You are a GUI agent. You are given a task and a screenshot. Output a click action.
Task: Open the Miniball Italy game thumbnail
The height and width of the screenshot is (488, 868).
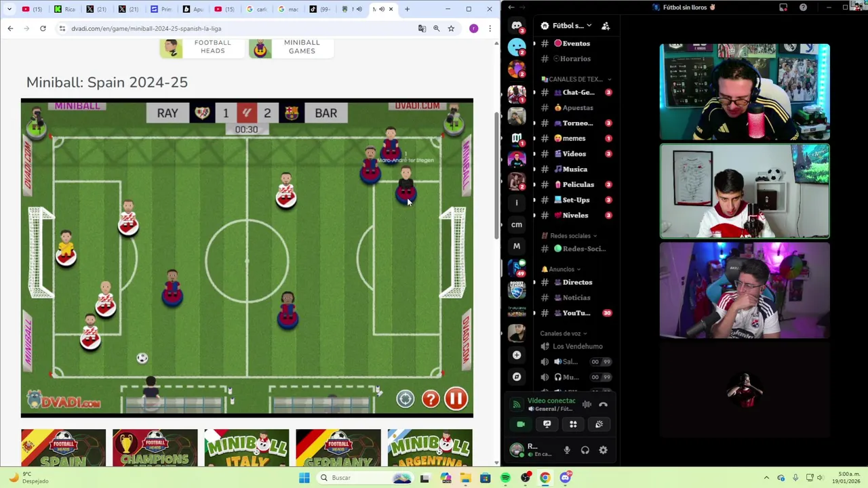coord(246,447)
